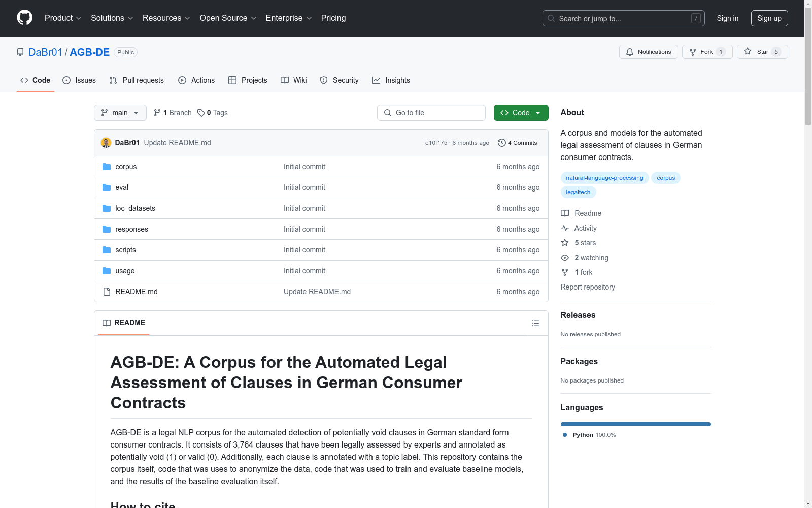Click Report repository link
The width and height of the screenshot is (812, 508).
(588, 287)
